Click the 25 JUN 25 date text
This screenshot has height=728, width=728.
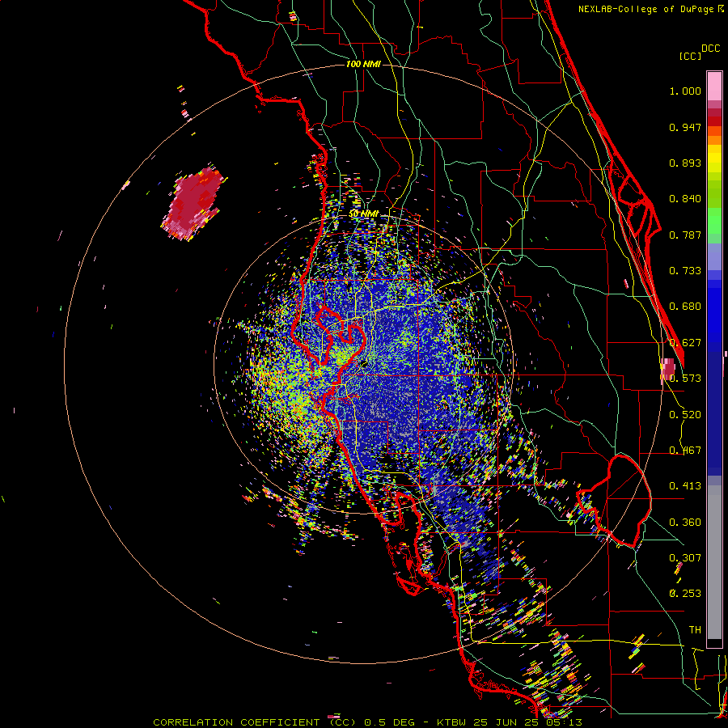tap(506, 722)
